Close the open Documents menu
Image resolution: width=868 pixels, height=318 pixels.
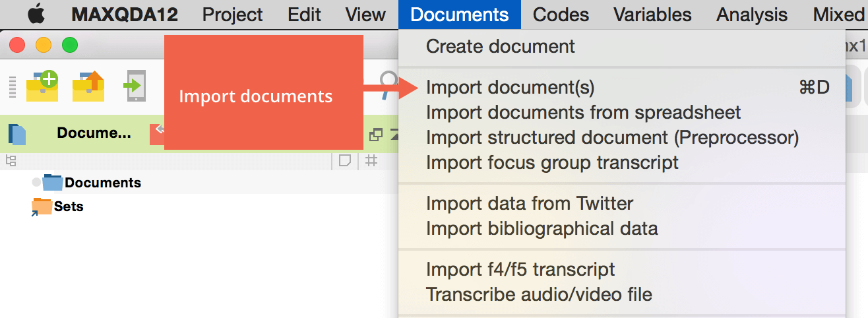click(460, 15)
